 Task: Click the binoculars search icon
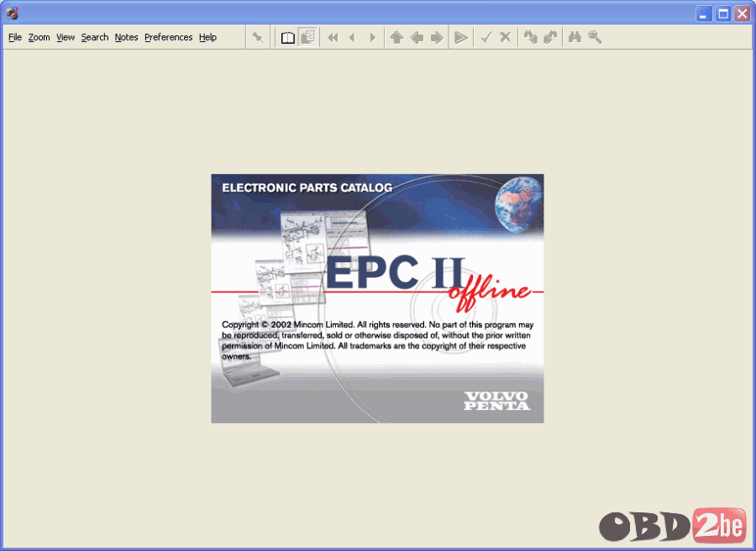(x=575, y=37)
